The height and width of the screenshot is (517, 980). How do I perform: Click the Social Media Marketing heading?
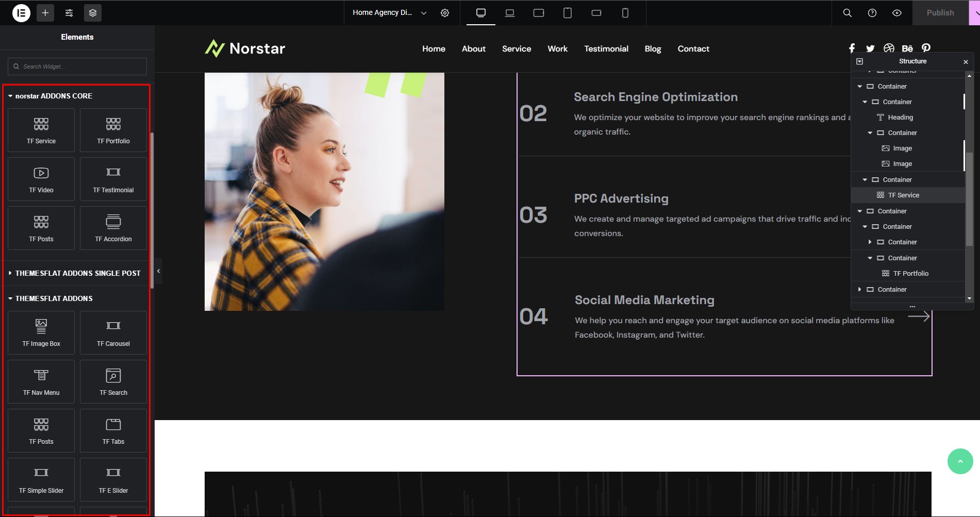click(x=644, y=300)
